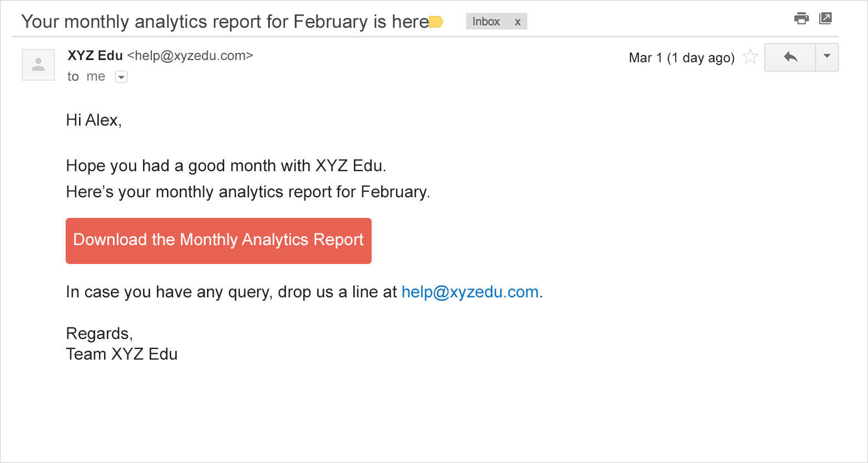
Task: Open the help@xyzedu.com link in body
Action: 470,292
